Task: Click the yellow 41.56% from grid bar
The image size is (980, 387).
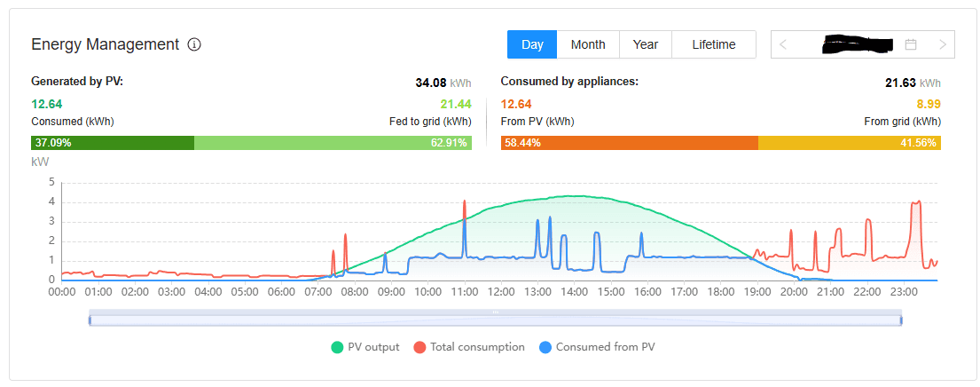Action: click(849, 143)
